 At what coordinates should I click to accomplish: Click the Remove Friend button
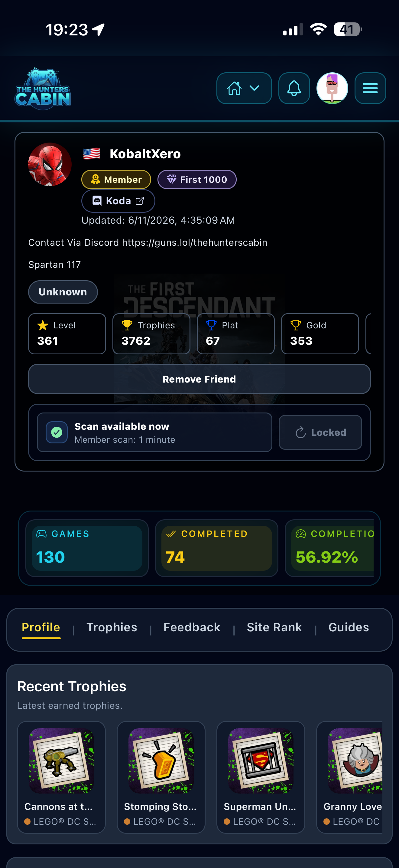point(199,379)
